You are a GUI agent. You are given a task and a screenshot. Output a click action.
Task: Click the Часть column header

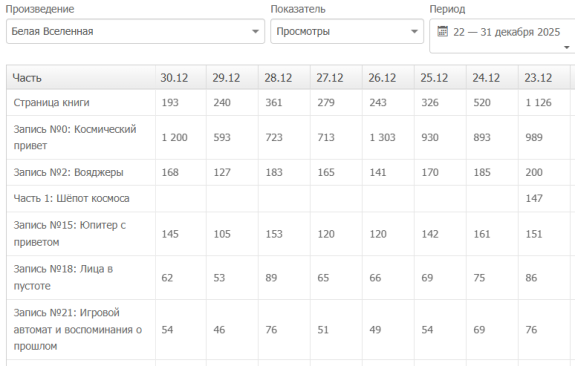click(27, 78)
